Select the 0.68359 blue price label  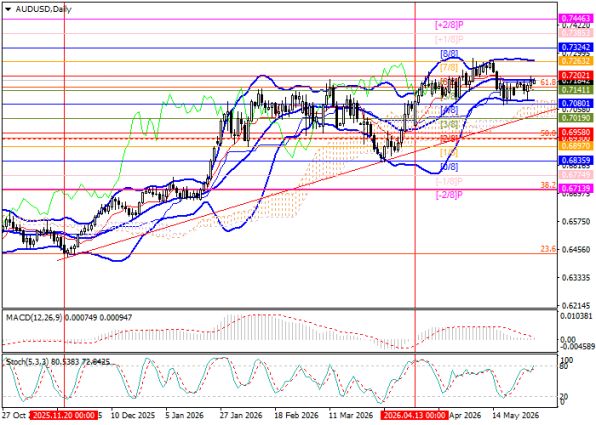click(x=576, y=160)
